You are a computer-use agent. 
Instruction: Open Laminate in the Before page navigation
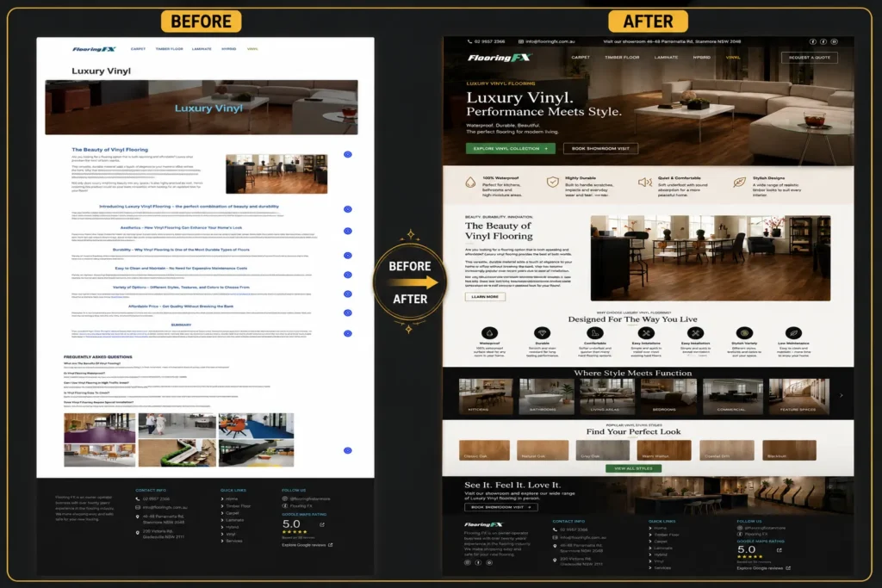click(202, 49)
